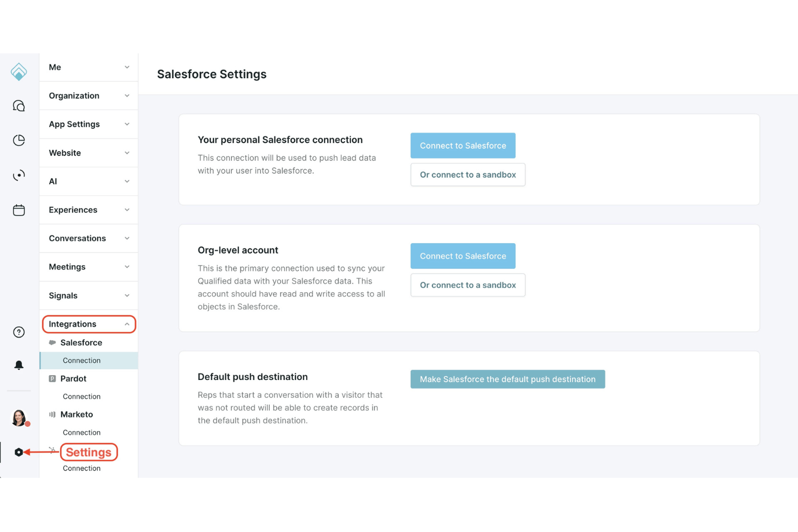Screen dimensions: 798x532
Task: Open the notifications bell icon
Action: coord(19,365)
